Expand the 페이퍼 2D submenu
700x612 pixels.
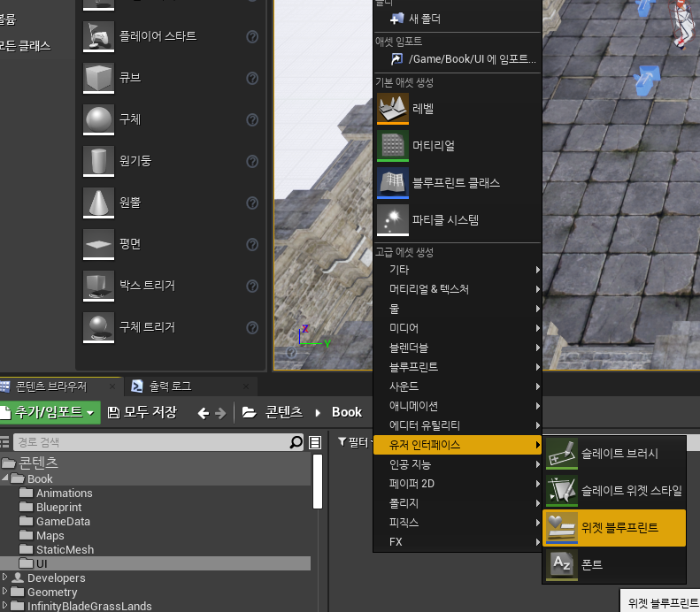[x=458, y=484]
